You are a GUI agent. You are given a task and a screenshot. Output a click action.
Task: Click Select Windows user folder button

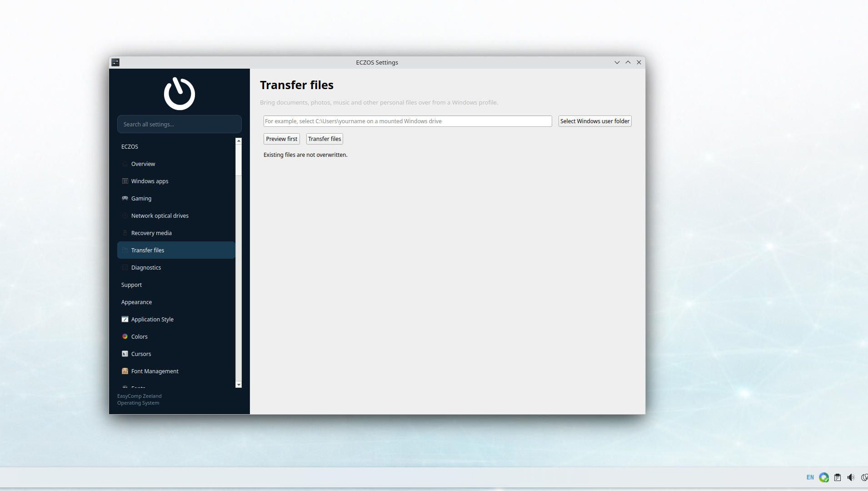point(595,121)
